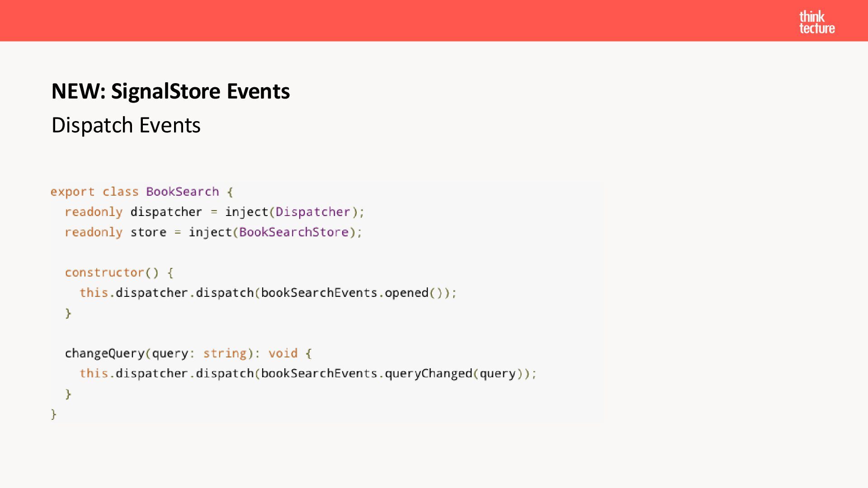Click the constructor() keyword
The width and height of the screenshot is (868, 488).
[x=104, y=272]
